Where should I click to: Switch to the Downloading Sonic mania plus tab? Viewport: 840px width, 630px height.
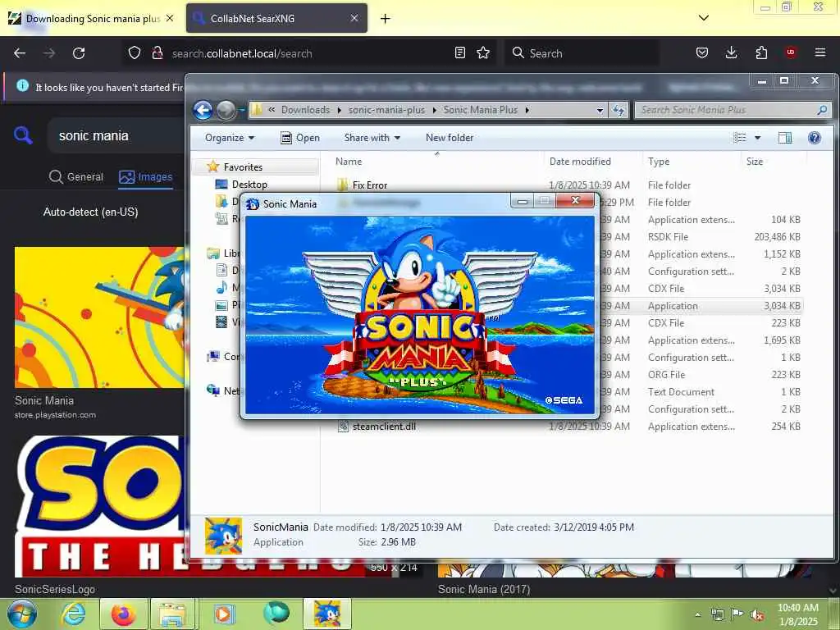click(x=92, y=18)
